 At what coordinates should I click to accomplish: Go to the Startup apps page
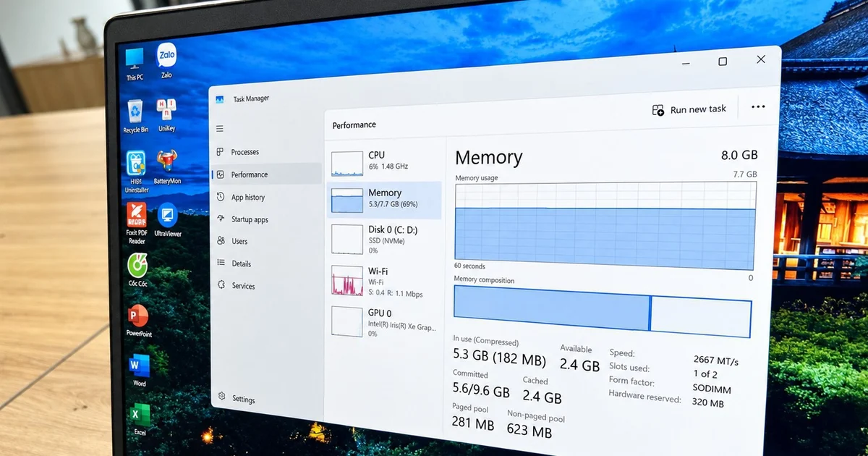[267, 219]
